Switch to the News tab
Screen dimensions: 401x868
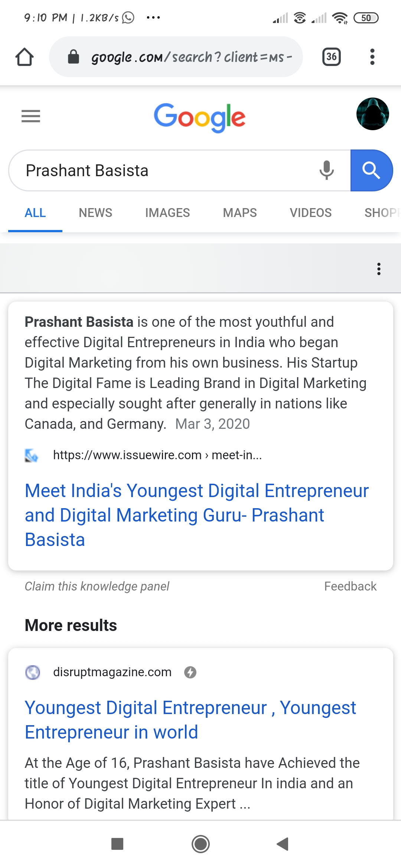tap(95, 213)
